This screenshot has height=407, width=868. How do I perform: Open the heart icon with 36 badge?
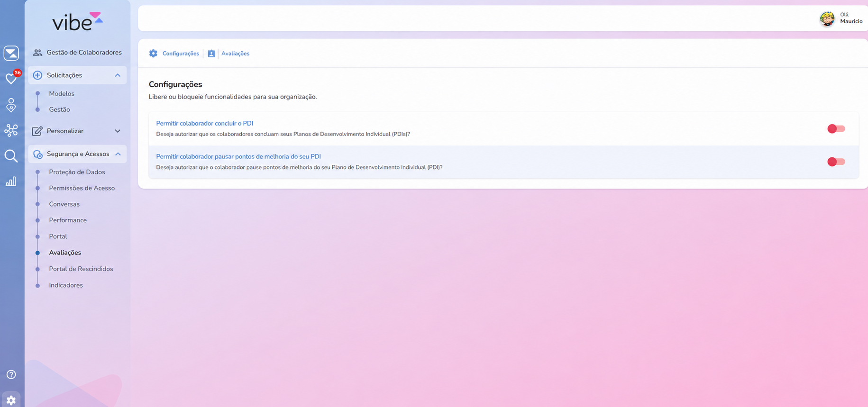(11, 78)
